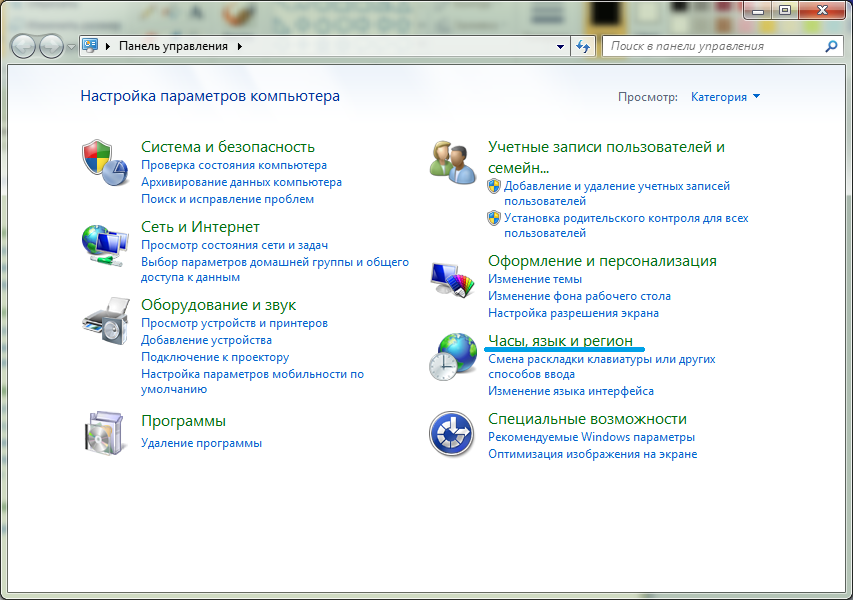
Task: Open Настройка разрешения экрана link
Action: pyautogui.click(x=573, y=313)
